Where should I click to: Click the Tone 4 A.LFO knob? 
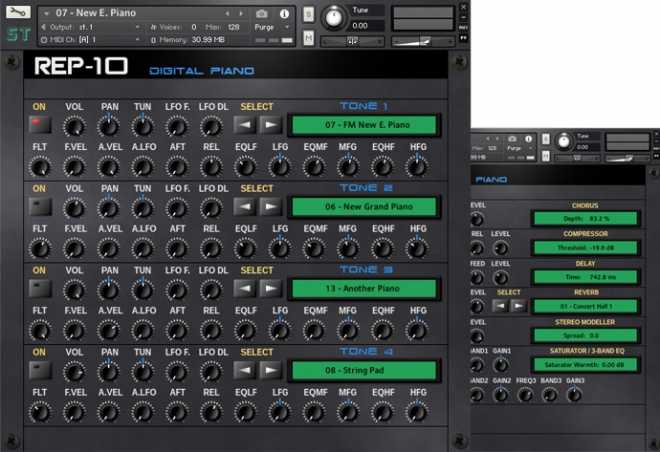pos(143,412)
